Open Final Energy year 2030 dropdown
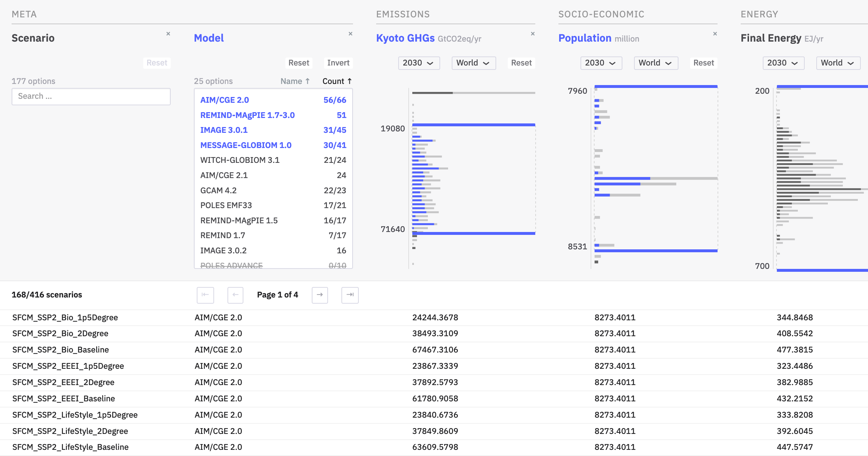The image size is (868, 456). 783,63
